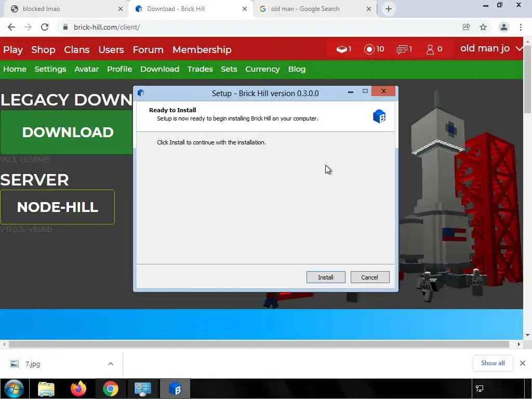The width and height of the screenshot is (532, 399).
Task: Open the Play page
Action: coord(13,49)
